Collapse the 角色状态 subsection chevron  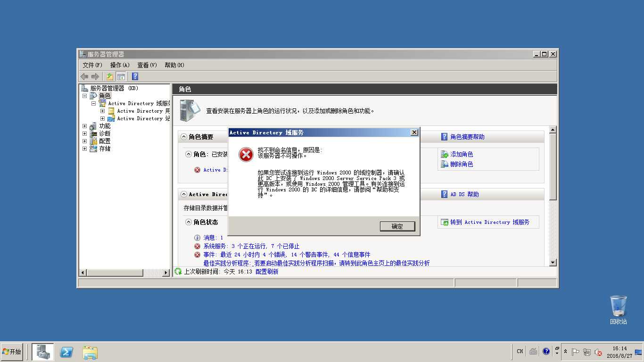click(189, 222)
